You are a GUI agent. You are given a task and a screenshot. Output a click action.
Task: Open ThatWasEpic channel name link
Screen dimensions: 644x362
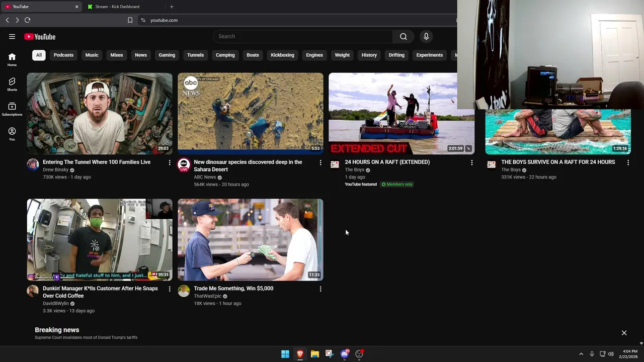(207, 296)
